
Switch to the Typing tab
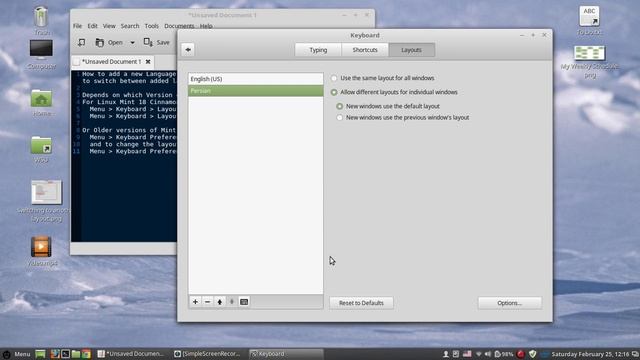[x=318, y=50]
